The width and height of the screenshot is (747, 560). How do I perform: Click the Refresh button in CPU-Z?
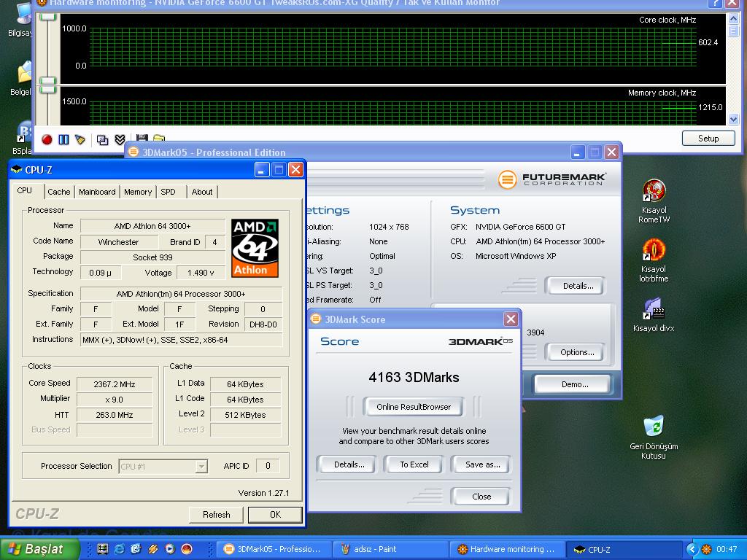216,515
